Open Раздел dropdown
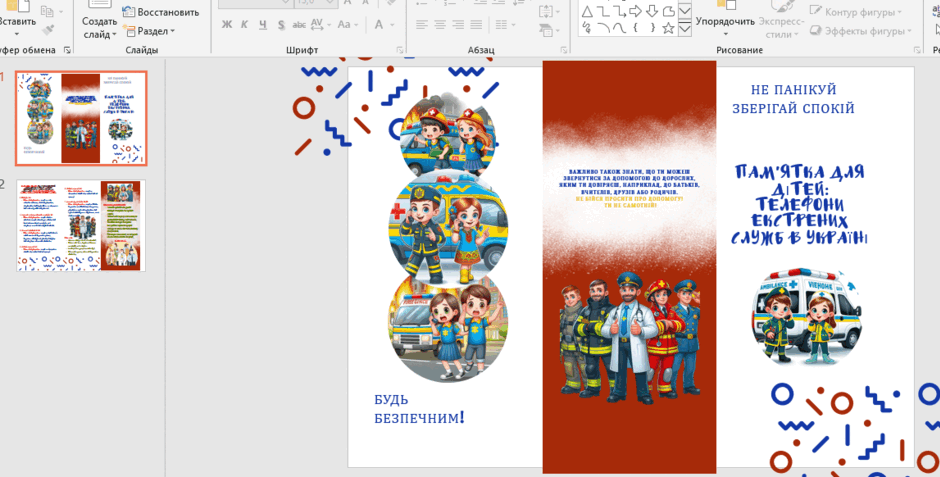The height and width of the screenshot is (477, 940). click(x=148, y=31)
